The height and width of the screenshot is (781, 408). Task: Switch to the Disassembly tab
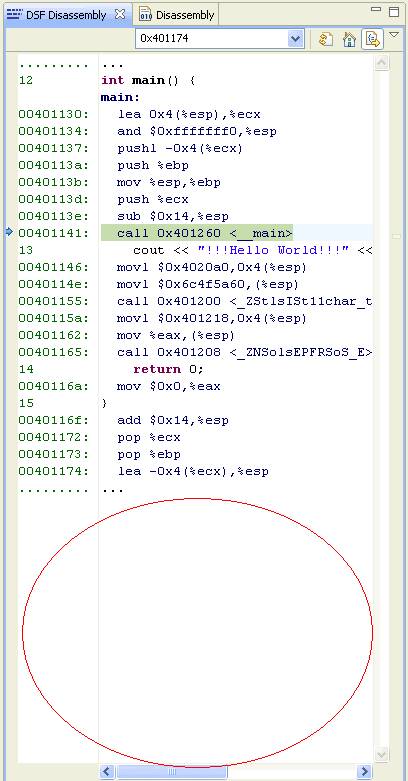[177, 14]
